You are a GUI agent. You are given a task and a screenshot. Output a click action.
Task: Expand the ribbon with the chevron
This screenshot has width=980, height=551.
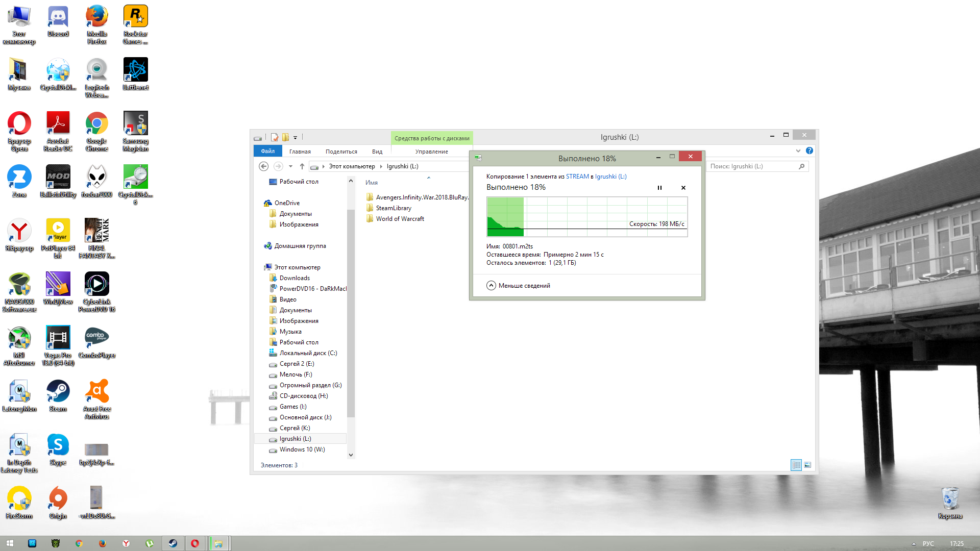click(x=798, y=151)
